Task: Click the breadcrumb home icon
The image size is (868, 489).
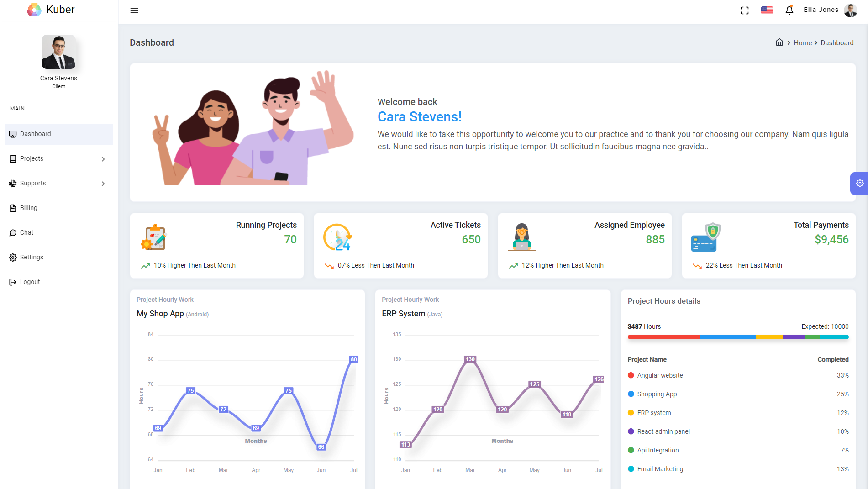Action: tap(779, 42)
